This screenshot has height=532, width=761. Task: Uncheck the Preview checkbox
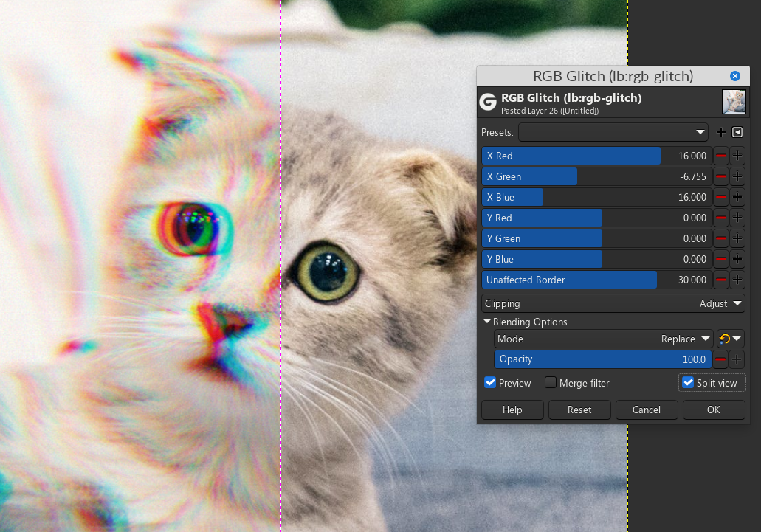click(x=490, y=383)
